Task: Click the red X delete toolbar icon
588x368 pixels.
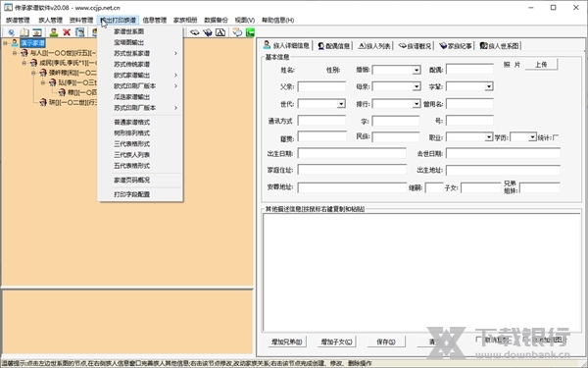Action: point(67,32)
